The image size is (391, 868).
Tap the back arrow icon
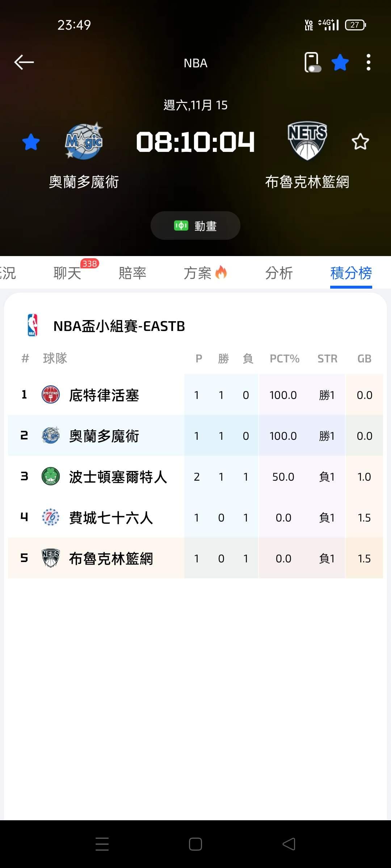coord(24,62)
